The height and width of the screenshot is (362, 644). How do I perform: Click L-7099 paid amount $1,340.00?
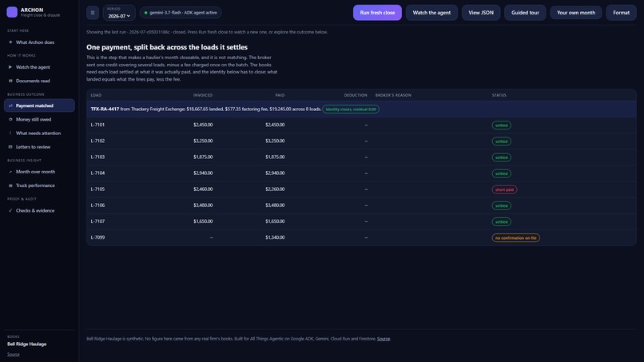point(275,237)
